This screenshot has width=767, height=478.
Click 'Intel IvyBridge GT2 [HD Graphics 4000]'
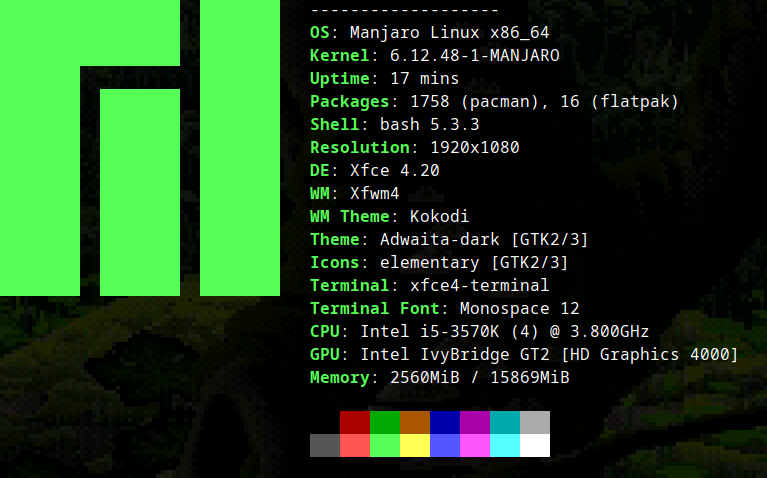click(549, 355)
